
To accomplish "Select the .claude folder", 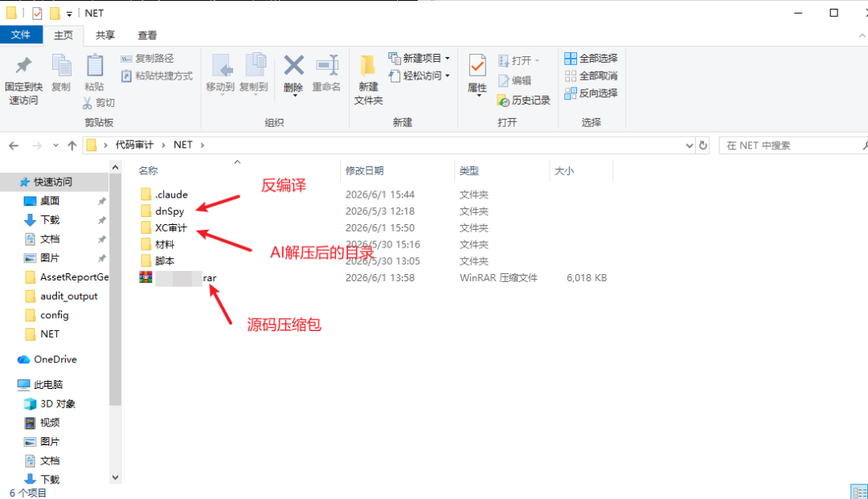I will click(165, 194).
